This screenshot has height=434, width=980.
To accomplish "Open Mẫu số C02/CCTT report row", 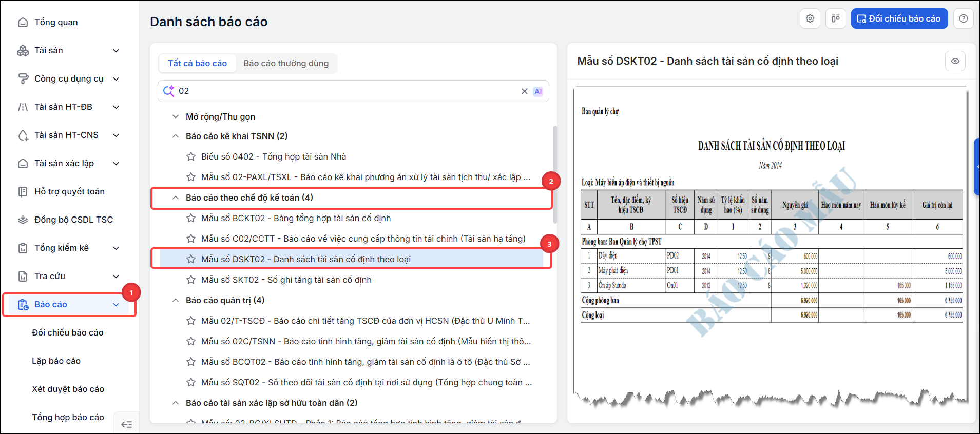I will 363,239.
